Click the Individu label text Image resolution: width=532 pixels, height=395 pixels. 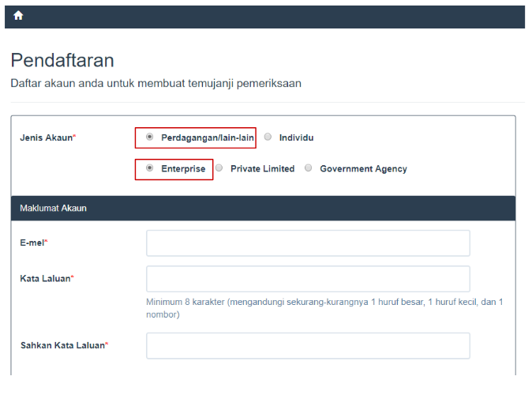296,137
